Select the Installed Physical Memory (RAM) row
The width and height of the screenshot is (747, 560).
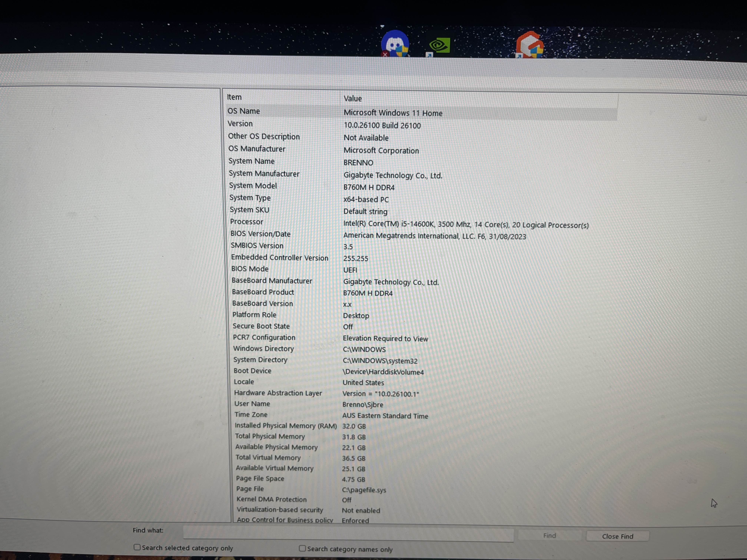click(286, 426)
